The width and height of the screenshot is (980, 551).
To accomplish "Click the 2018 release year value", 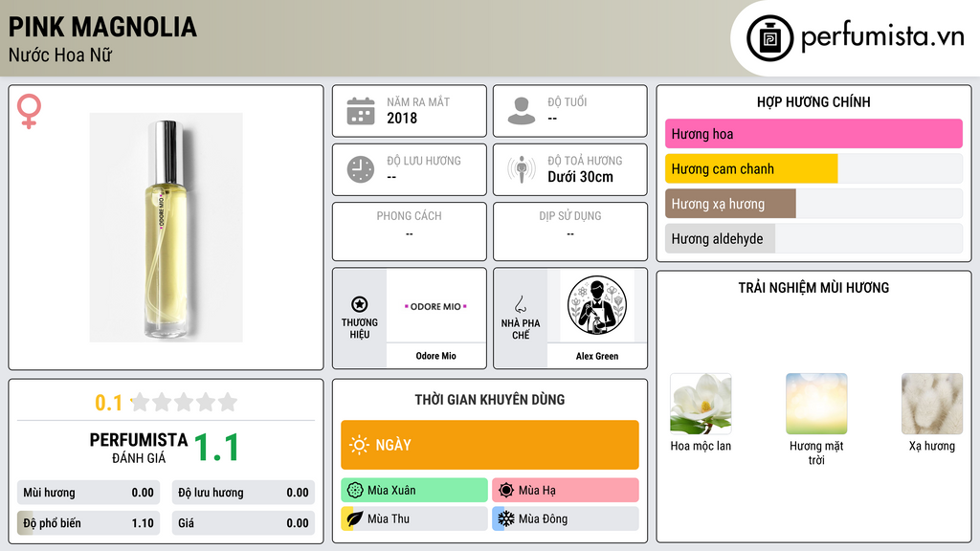I will 402,118.
